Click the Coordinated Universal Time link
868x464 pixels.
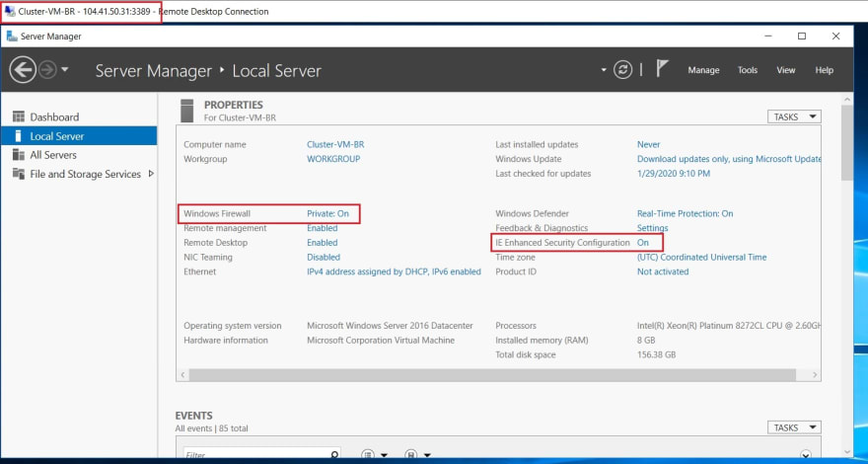click(x=701, y=258)
